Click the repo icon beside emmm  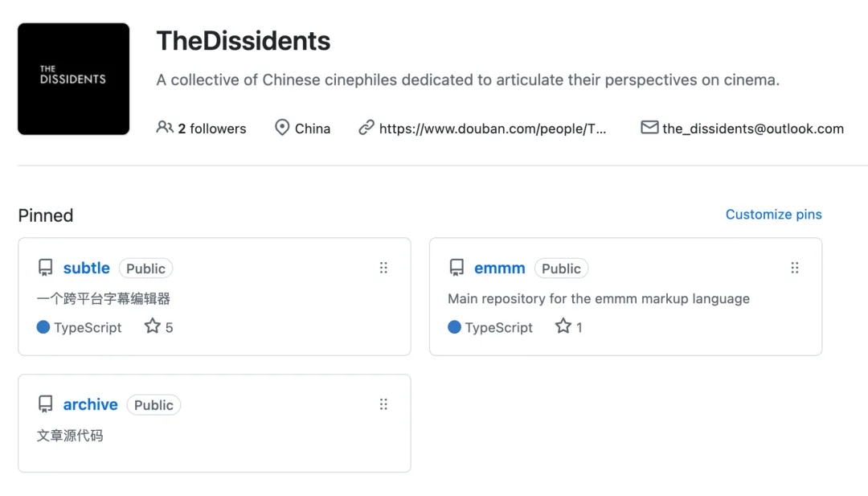coord(457,268)
